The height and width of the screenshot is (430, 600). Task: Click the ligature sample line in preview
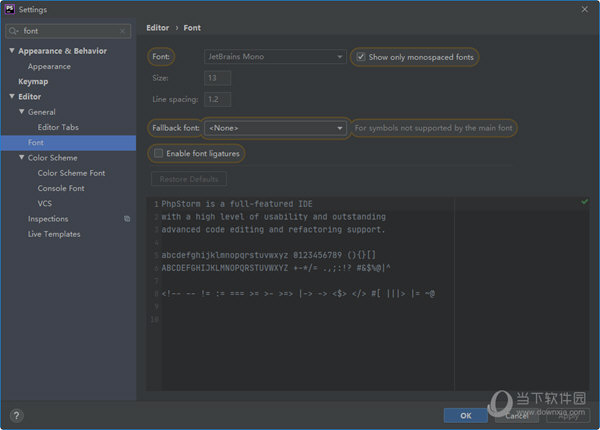[x=298, y=294]
